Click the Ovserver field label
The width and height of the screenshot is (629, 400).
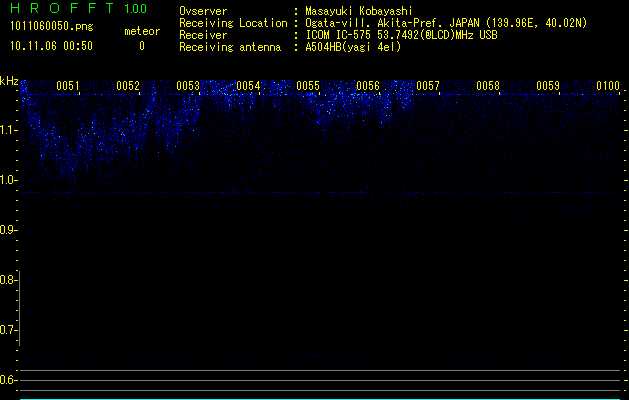[203, 11]
